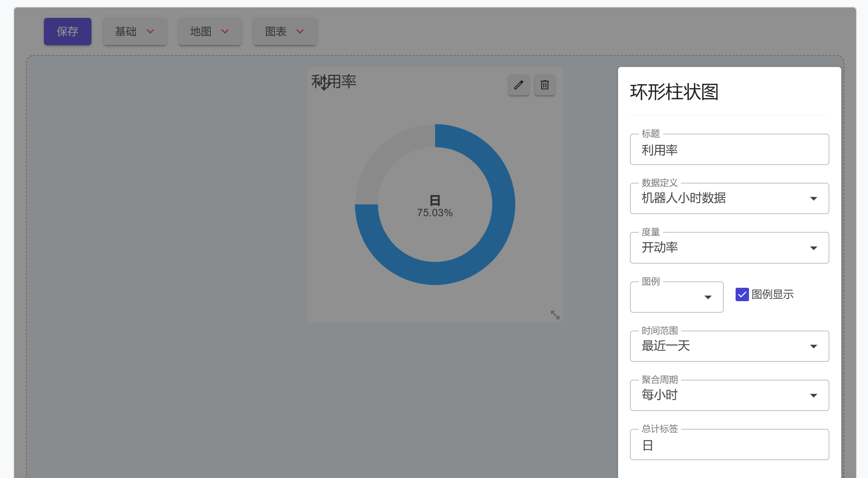This screenshot has height=478, width=868.
Task: Delete the 利用率 chart with trash icon
Action: tap(544, 85)
